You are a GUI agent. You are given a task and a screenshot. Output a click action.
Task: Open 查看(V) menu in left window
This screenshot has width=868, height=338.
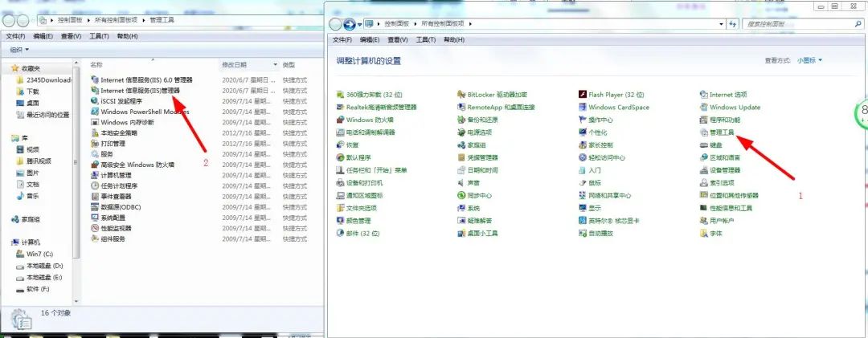(x=71, y=36)
